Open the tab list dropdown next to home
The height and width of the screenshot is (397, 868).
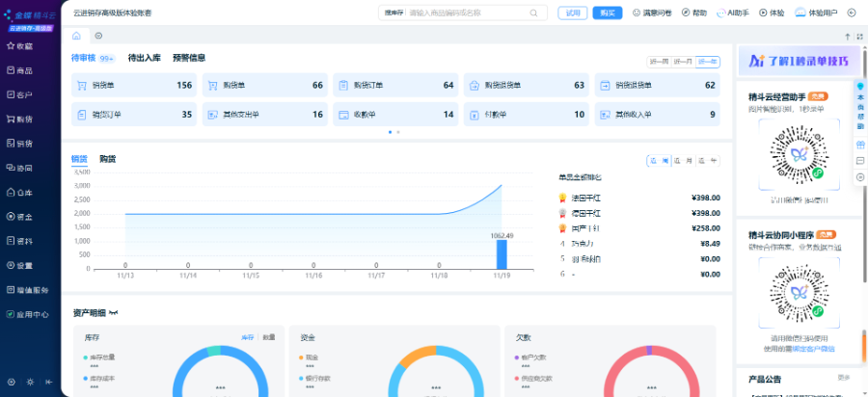coord(98,36)
